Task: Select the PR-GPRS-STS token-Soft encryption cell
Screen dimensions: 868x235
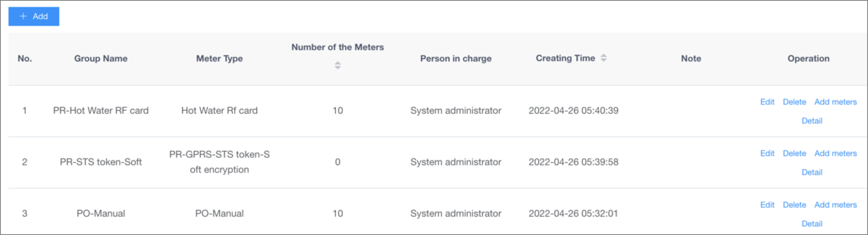Action: [x=219, y=162]
